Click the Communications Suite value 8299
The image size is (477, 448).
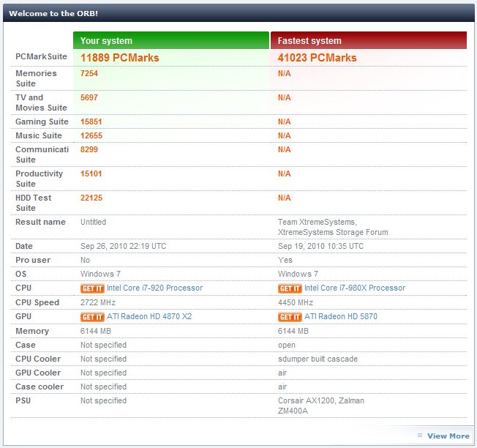point(89,149)
